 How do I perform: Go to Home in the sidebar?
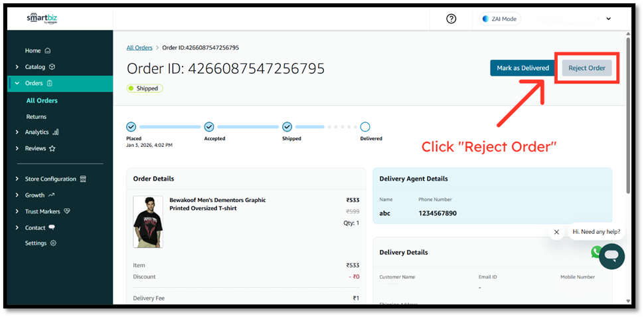tap(33, 51)
